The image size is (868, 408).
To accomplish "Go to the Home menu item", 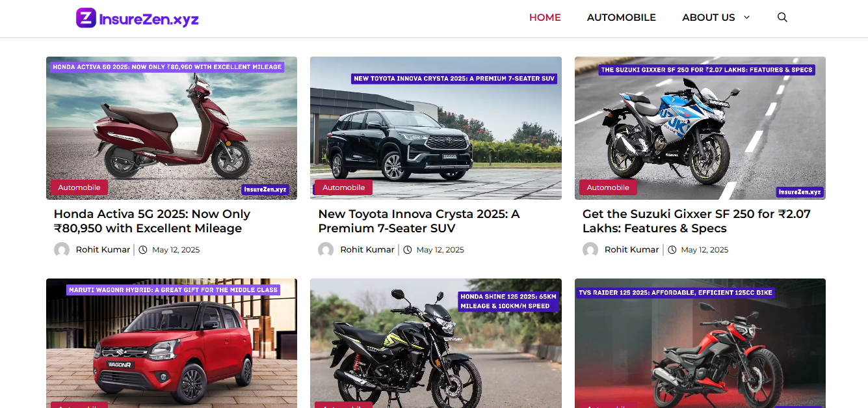I will pyautogui.click(x=545, y=18).
